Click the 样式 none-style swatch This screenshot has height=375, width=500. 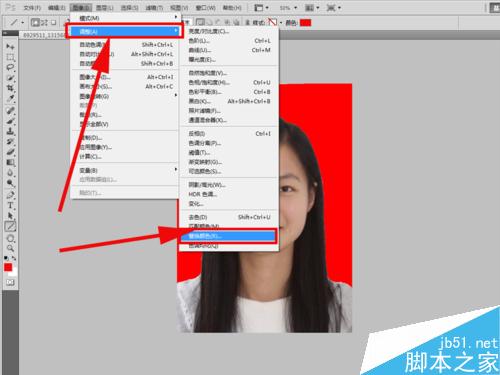[x=273, y=22]
